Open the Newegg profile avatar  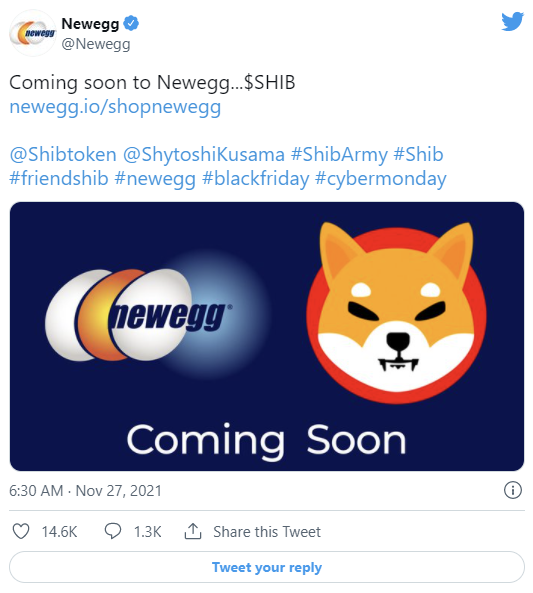pos(33,33)
